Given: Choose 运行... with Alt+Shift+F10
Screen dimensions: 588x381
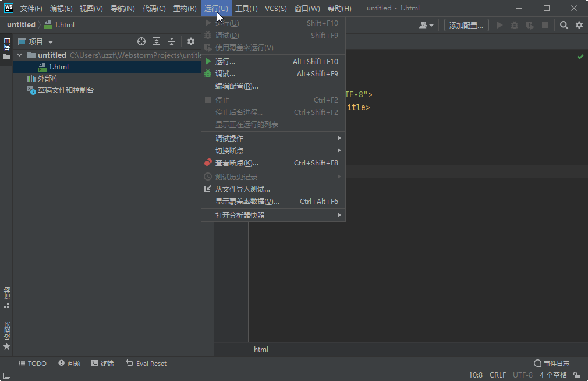Looking at the screenshot, I should (x=273, y=62).
